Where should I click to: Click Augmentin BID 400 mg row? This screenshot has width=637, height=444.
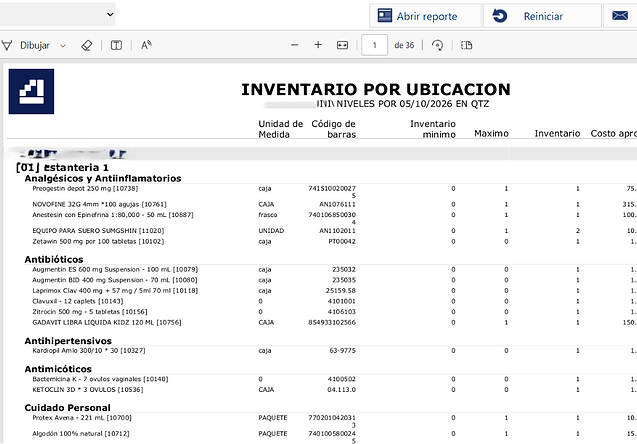pos(115,280)
